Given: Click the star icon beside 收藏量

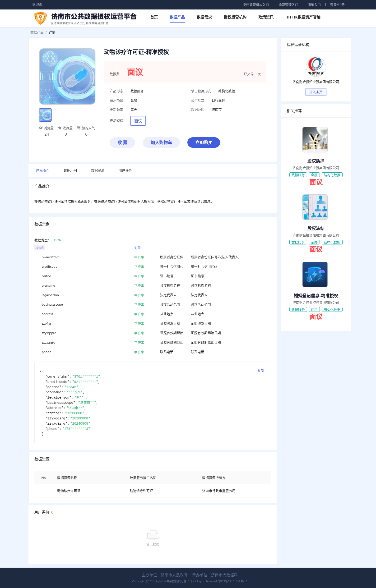Looking at the screenshot, I should (x=60, y=128).
